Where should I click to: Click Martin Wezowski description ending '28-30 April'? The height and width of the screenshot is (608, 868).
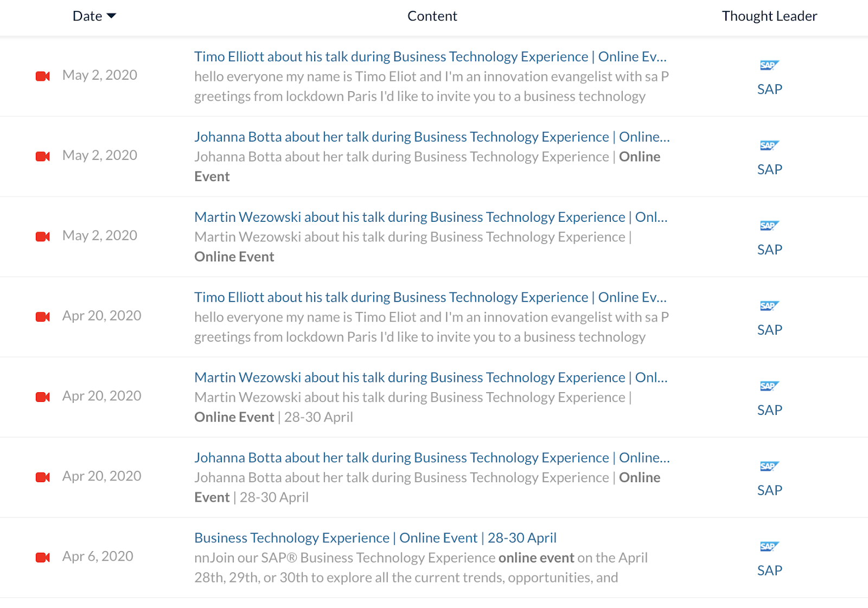click(413, 407)
